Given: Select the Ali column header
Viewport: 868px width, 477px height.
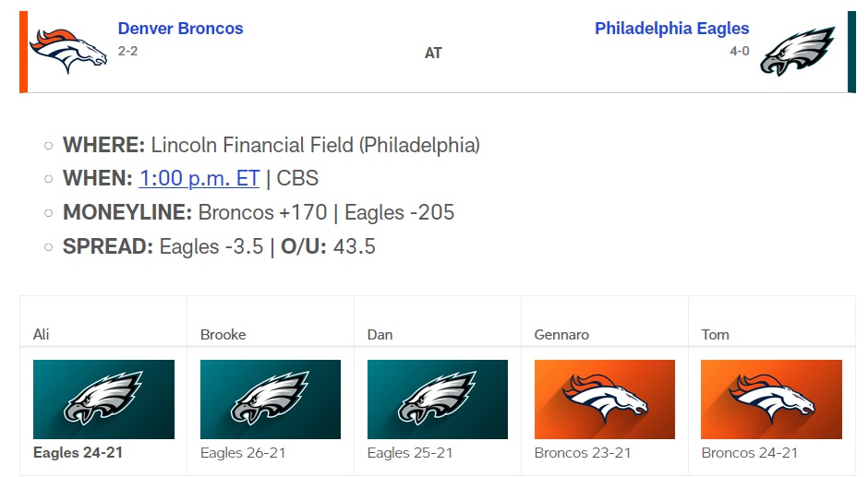Looking at the screenshot, I should pos(42,334).
